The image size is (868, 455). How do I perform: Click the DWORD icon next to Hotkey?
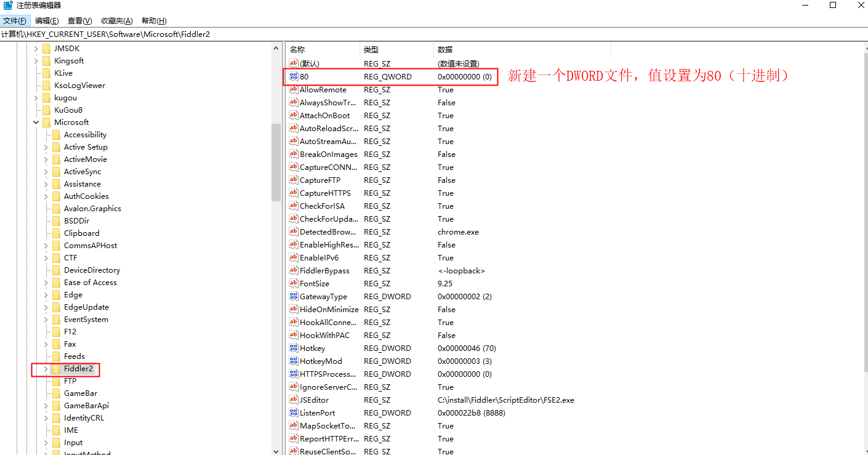(294, 348)
